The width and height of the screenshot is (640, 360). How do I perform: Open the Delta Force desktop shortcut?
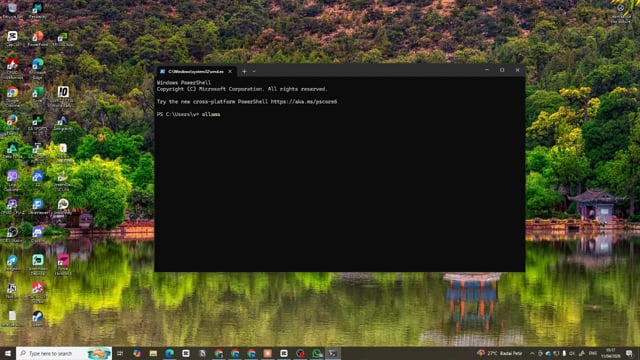pyautogui.click(x=12, y=151)
